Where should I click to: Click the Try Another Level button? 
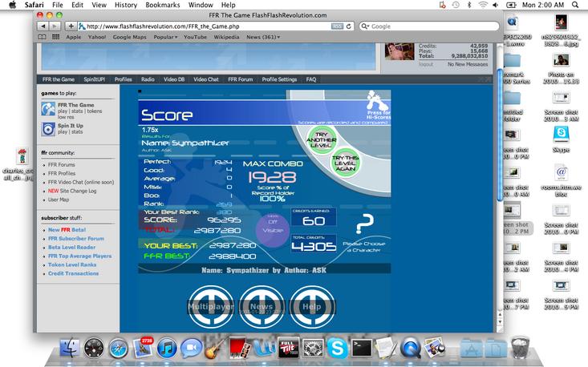pyautogui.click(x=322, y=139)
